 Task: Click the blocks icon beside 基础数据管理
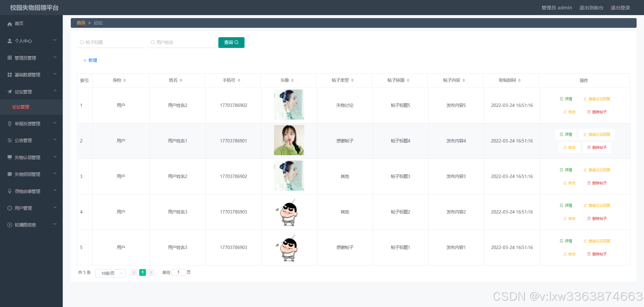coord(10,75)
